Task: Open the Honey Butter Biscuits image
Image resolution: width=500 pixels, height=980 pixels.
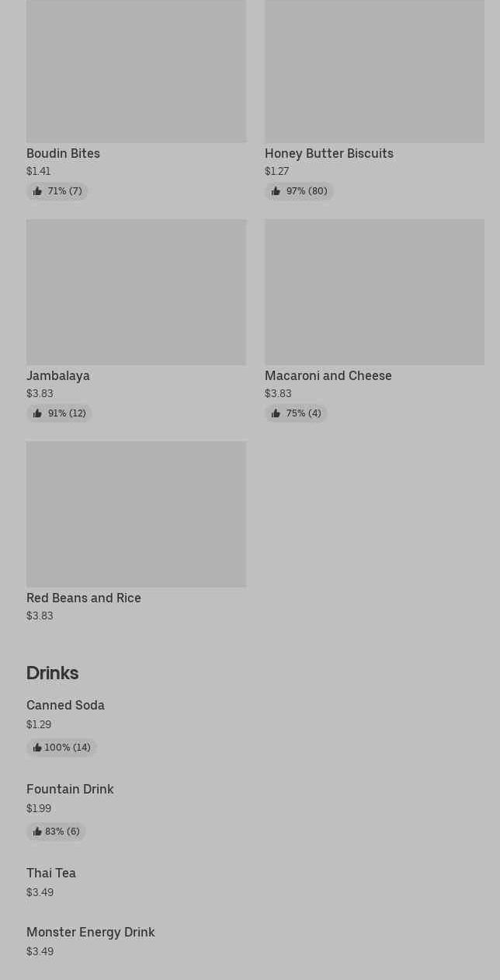Action: [374, 71]
